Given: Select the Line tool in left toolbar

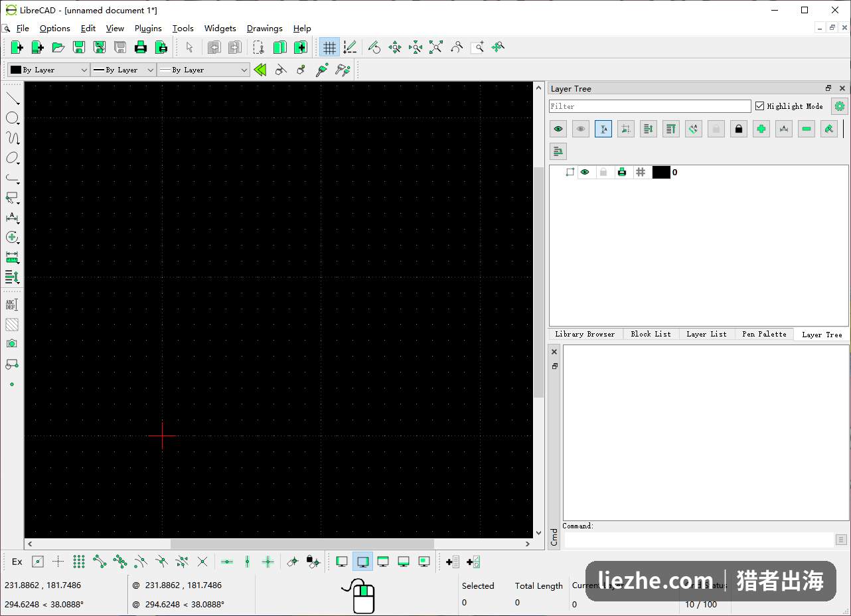Looking at the screenshot, I should click(12, 98).
